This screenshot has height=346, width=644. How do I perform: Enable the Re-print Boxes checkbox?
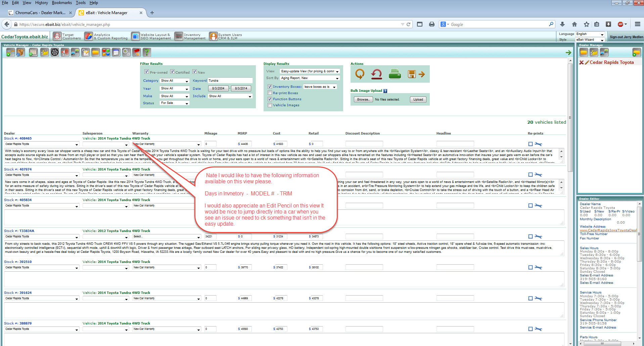pos(270,93)
